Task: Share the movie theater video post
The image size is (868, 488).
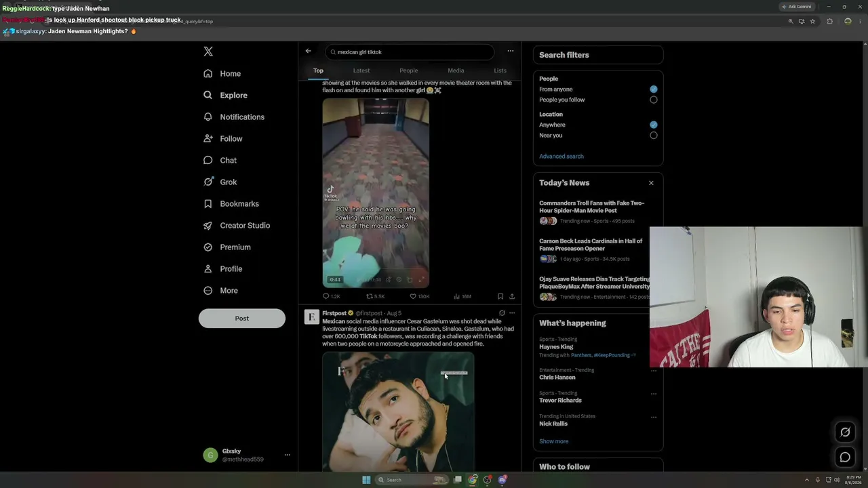Action: (512, 296)
